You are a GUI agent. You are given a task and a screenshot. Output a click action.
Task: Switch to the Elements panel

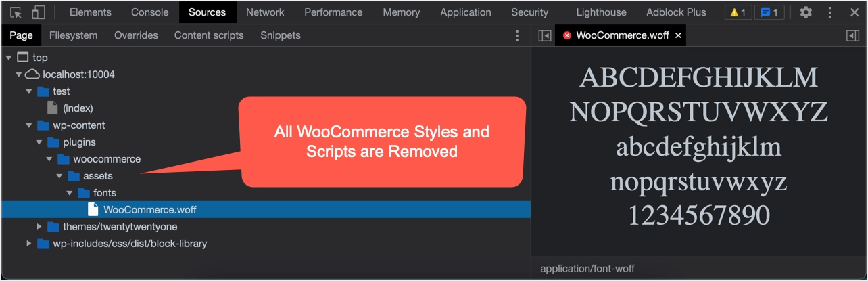pos(91,12)
